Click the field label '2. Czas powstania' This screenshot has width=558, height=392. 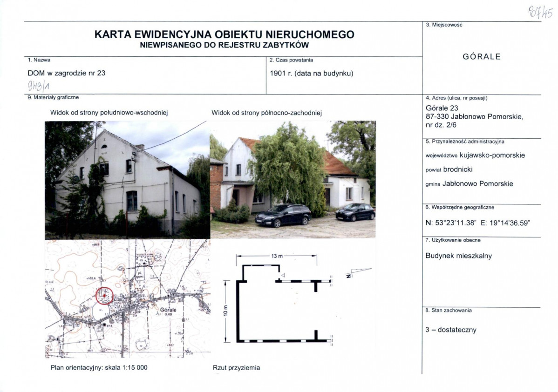coord(291,60)
